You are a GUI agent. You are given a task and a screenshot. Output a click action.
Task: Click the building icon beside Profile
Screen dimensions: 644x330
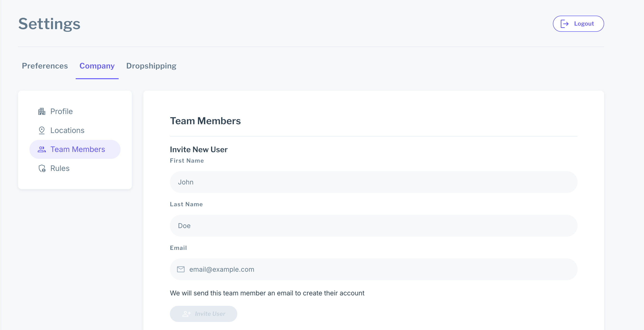click(42, 111)
